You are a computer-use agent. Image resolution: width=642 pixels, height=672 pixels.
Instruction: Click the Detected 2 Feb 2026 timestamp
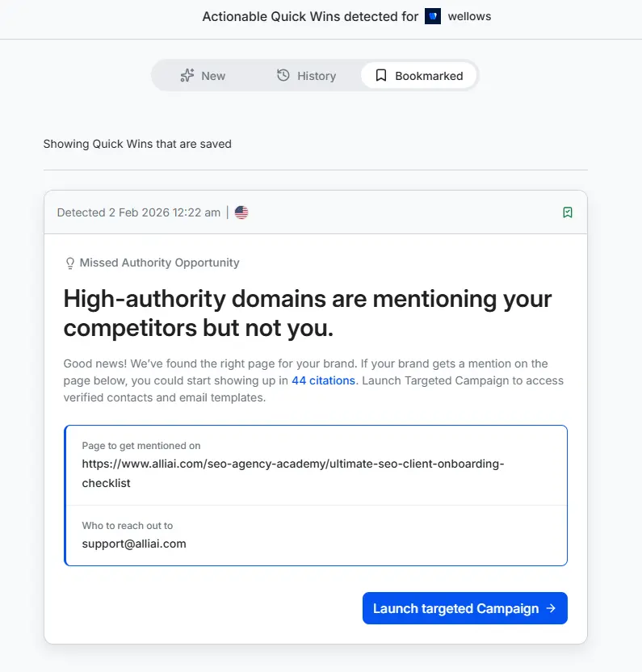(138, 212)
